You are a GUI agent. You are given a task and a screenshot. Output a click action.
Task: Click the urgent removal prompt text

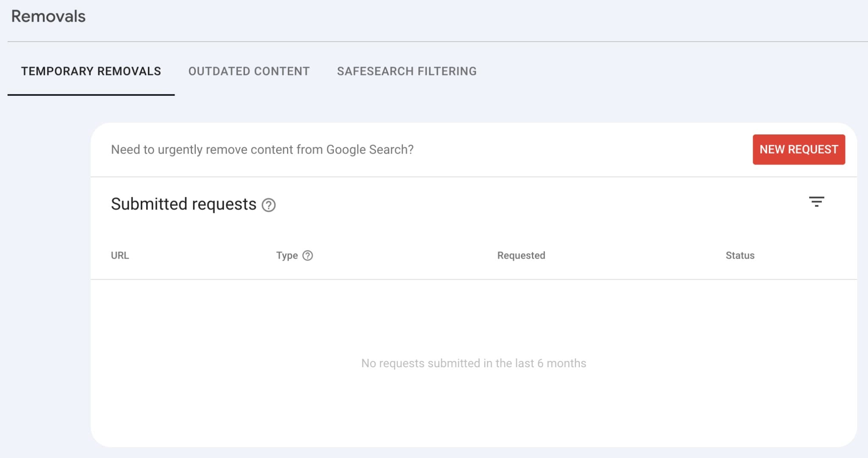coord(263,149)
